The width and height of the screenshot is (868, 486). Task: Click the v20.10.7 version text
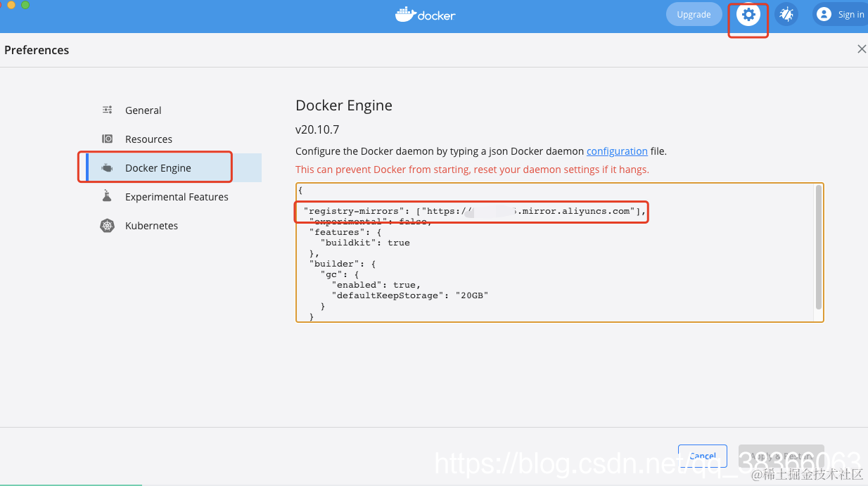pyautogui.click(x=317, y=129)
